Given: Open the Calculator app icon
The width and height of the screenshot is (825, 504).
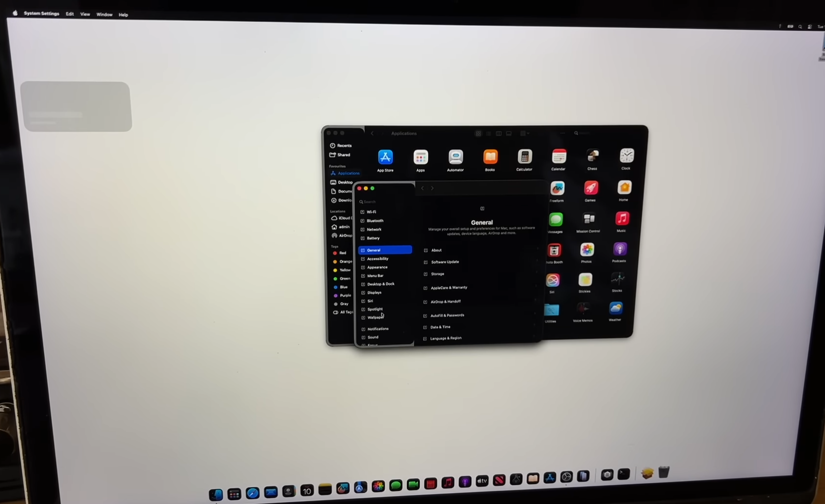Looking at the screenshot, I should pos(525,156).
